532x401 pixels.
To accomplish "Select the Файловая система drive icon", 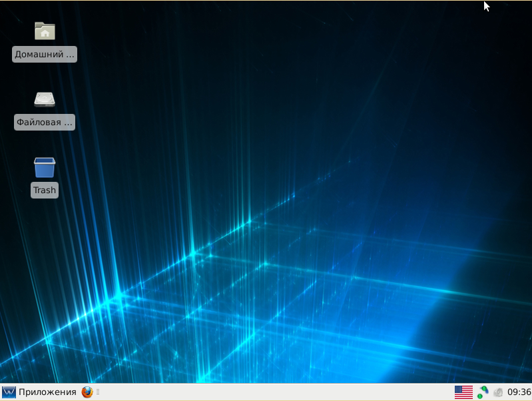I will (x=45, y=100).
